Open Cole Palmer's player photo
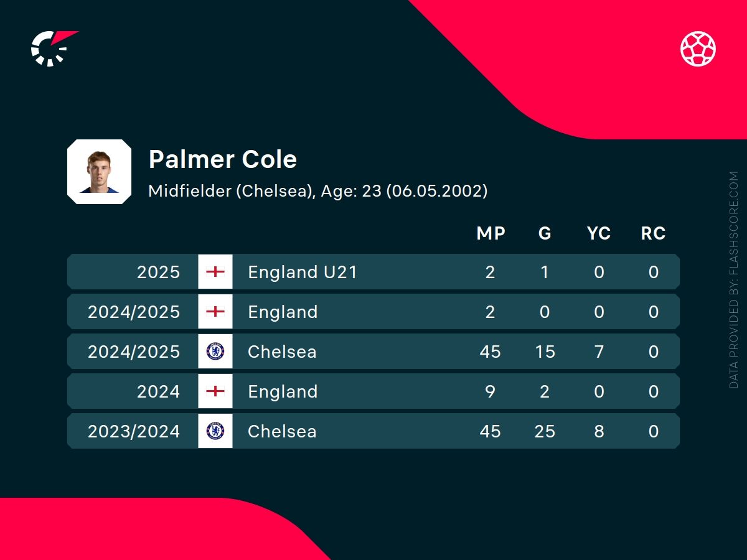Image resolution: width=747 pixels, height=560 pixels. tap(99, 172)
